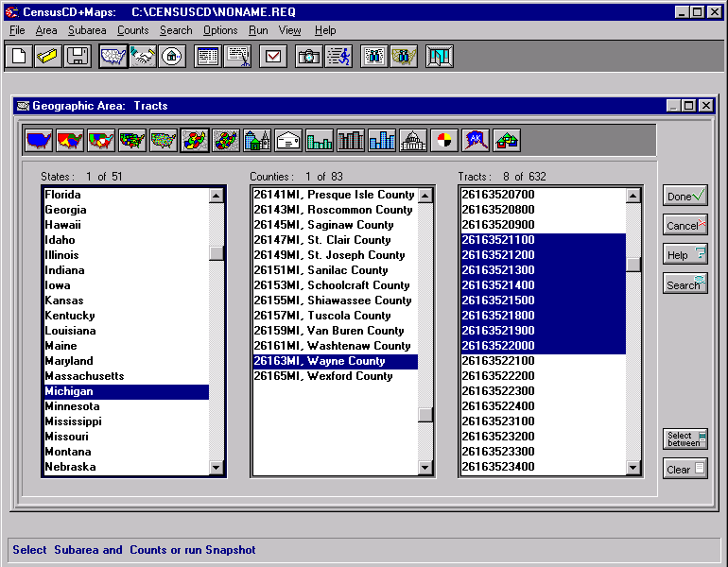Click the camera Snapshot icon

308,57
